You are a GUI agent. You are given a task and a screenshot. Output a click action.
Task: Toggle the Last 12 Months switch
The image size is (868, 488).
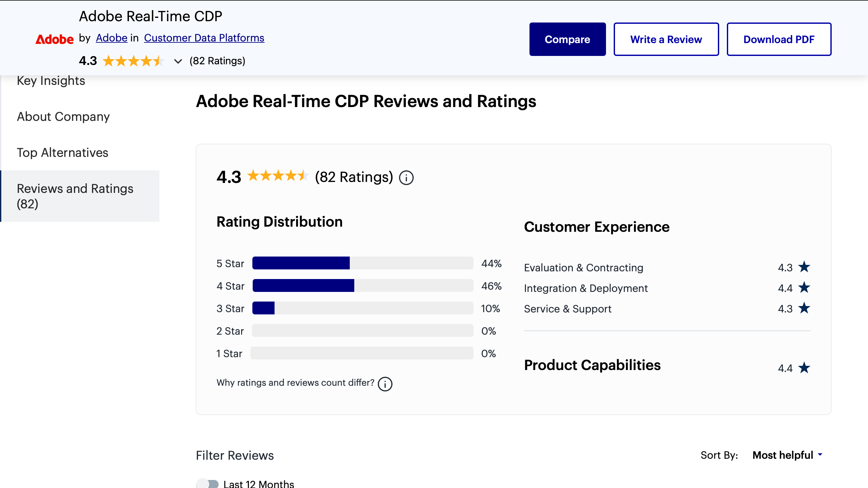click(x=208, y=483)
